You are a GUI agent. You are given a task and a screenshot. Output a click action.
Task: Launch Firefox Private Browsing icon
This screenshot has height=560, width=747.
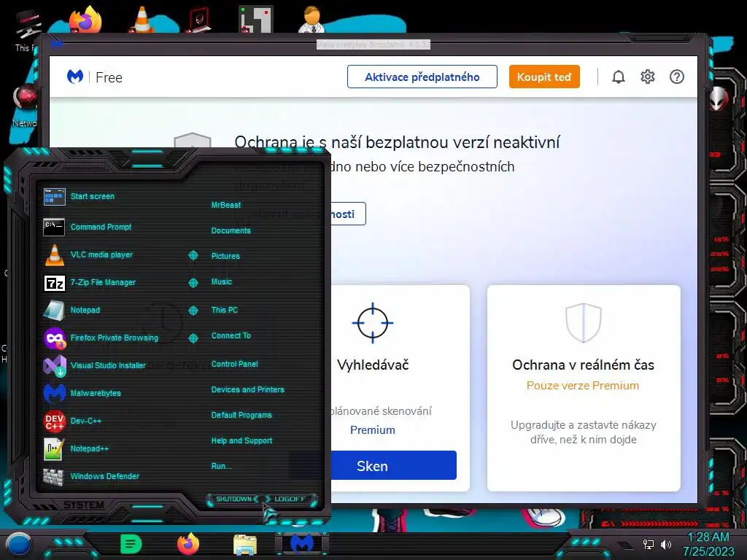[x=54, y=338]
